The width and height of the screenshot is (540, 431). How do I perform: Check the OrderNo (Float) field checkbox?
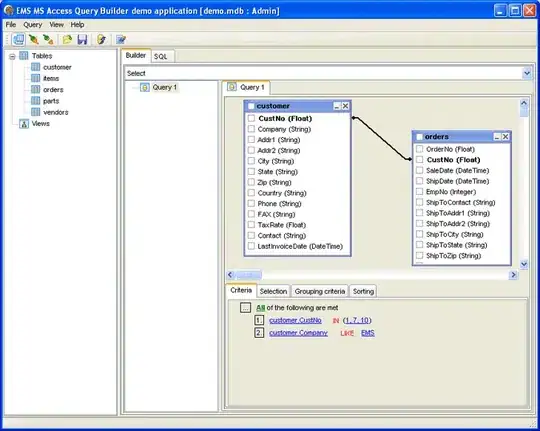pyautogui.click(x=419, y=149)
